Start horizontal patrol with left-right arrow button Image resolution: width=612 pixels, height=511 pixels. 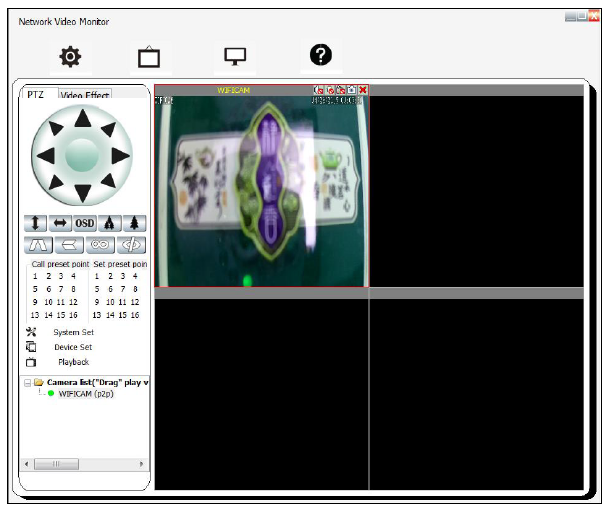(x=60, y=223)
